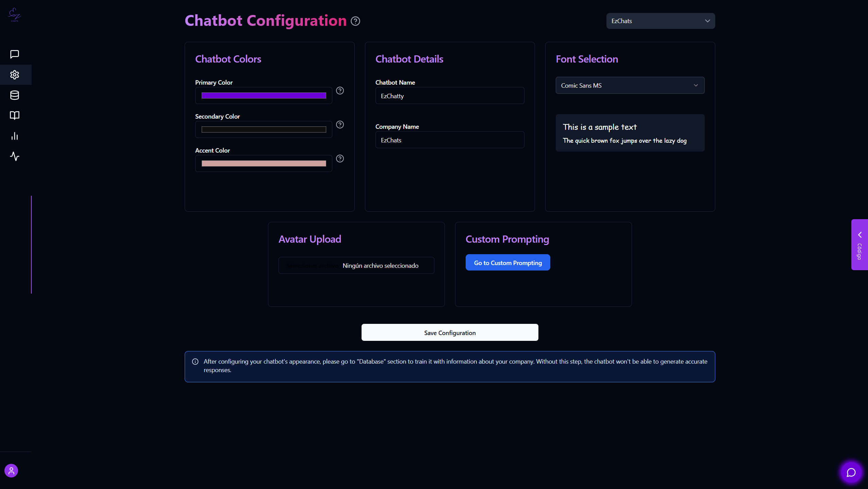Open the pink Accent Color swatch
The image size is (868, 489).
(x=264, y=164)
